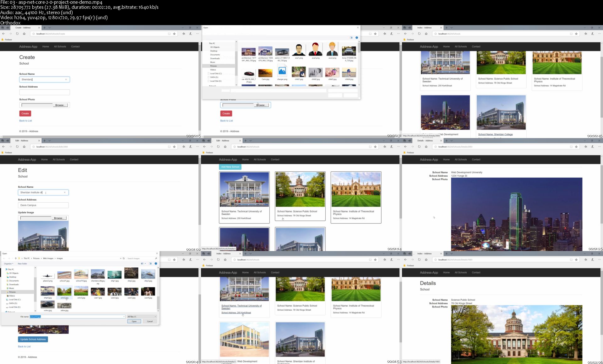This screenshot has height=364, width=603.
Task: Click Home nav on Web Development University details
Action: 446,159
